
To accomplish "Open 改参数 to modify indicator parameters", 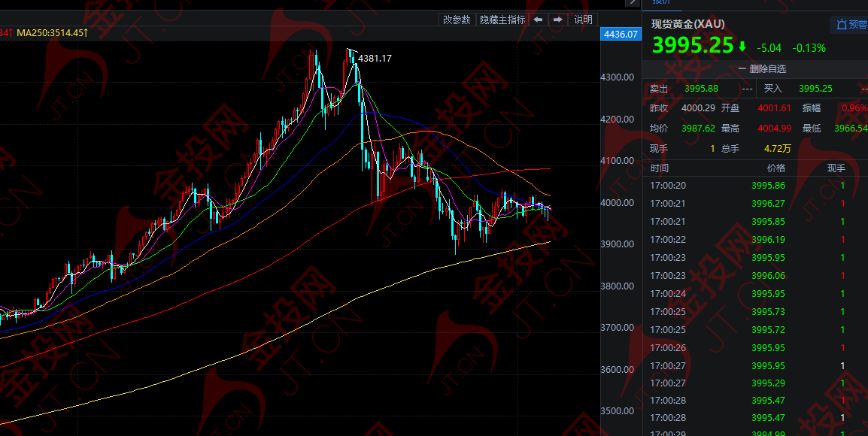I will pyautogui.click(x=457, y=20).
